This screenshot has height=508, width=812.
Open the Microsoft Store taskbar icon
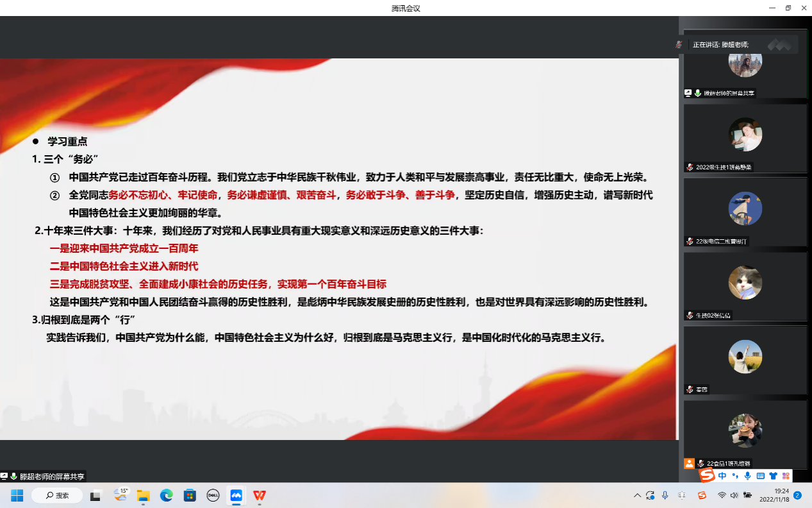point(190,495)
